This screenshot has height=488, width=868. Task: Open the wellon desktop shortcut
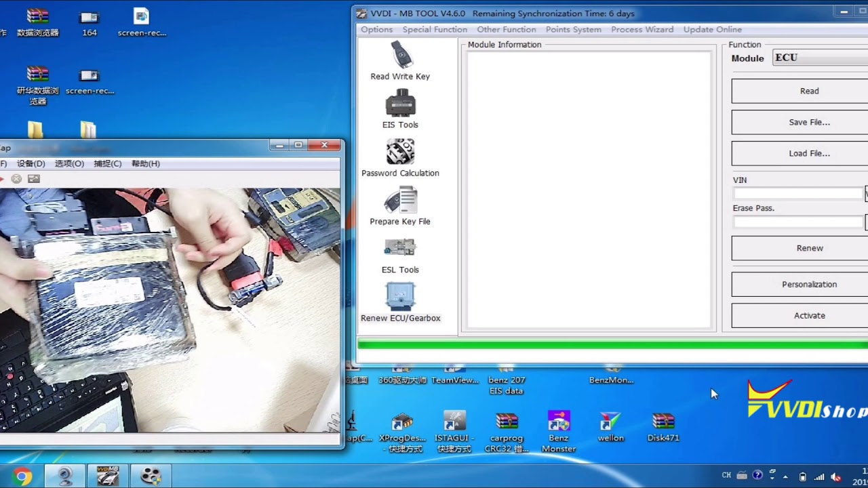point(610,427)
